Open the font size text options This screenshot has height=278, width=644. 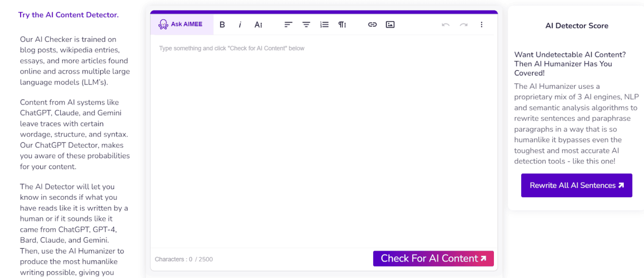coord(258,25)
